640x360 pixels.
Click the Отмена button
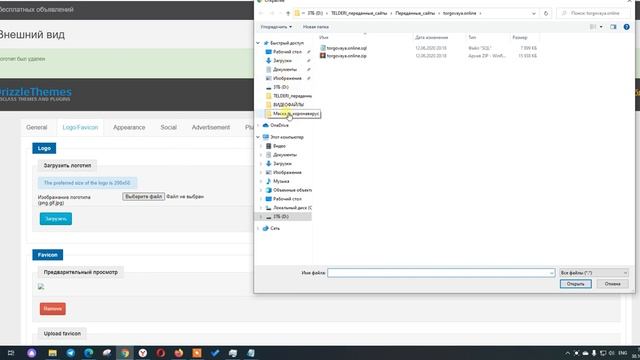coord(612,284)
